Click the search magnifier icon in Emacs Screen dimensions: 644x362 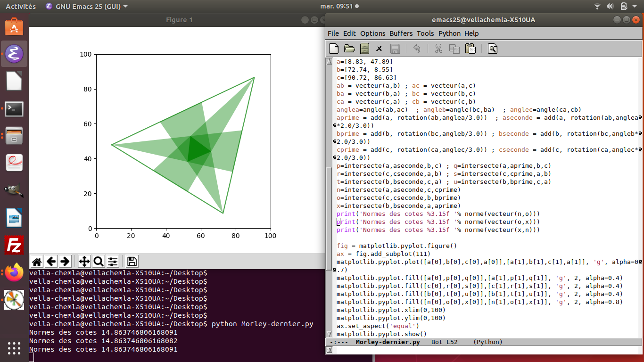click(493, 49)
